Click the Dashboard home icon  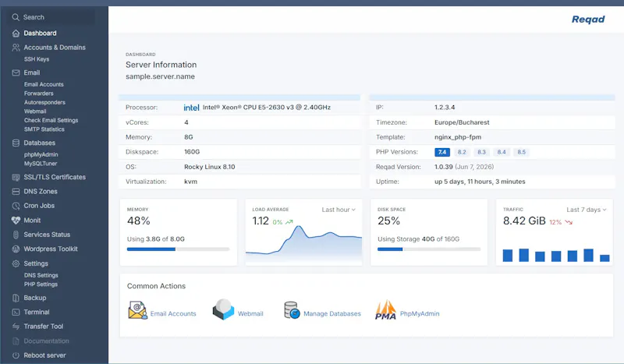pos(16,33)
